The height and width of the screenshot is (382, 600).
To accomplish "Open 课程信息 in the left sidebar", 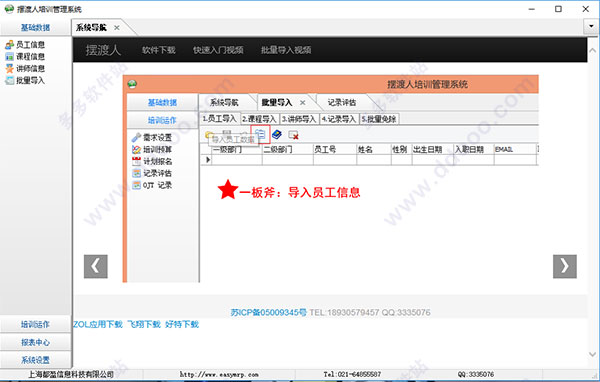I will click(25, 57).
